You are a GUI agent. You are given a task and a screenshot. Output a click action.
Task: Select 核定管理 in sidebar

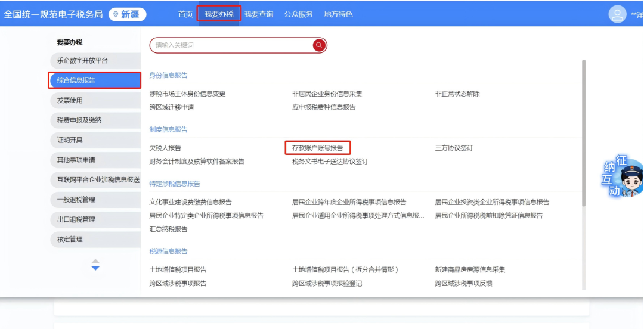tap(95, 239)
